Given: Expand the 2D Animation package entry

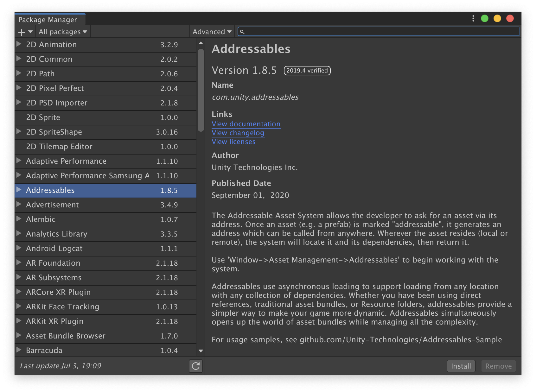Looking at the screenshot, I should pyautogui.click(x=19, y=44).
